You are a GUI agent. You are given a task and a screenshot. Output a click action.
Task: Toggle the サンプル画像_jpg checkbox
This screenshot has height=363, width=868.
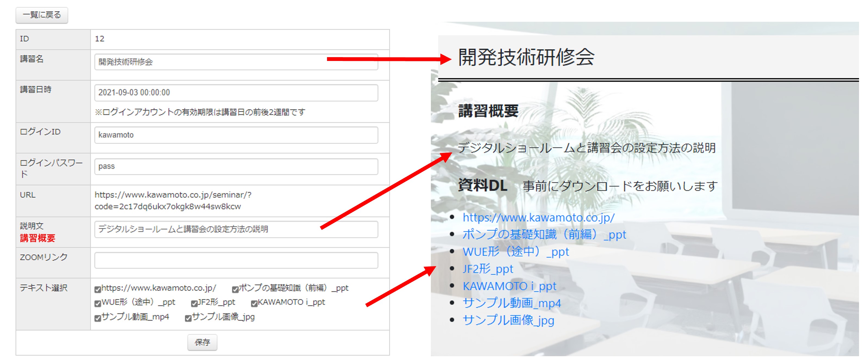(x=188, y=318)
